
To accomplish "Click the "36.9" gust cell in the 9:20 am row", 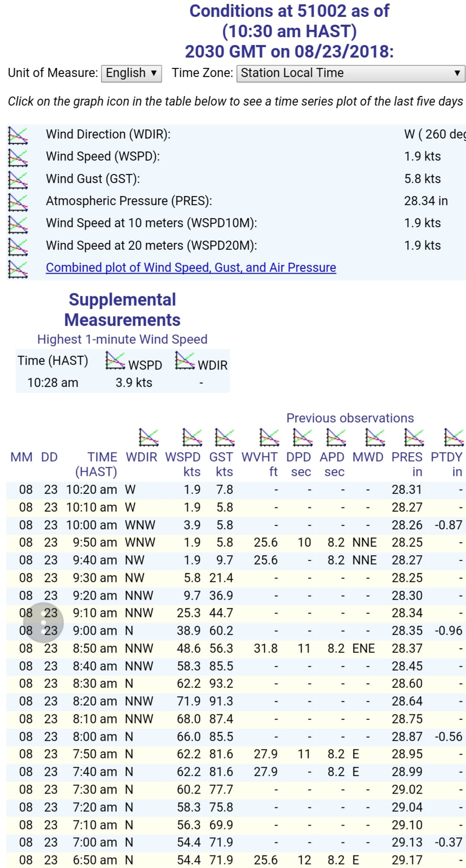I will 221,596.
